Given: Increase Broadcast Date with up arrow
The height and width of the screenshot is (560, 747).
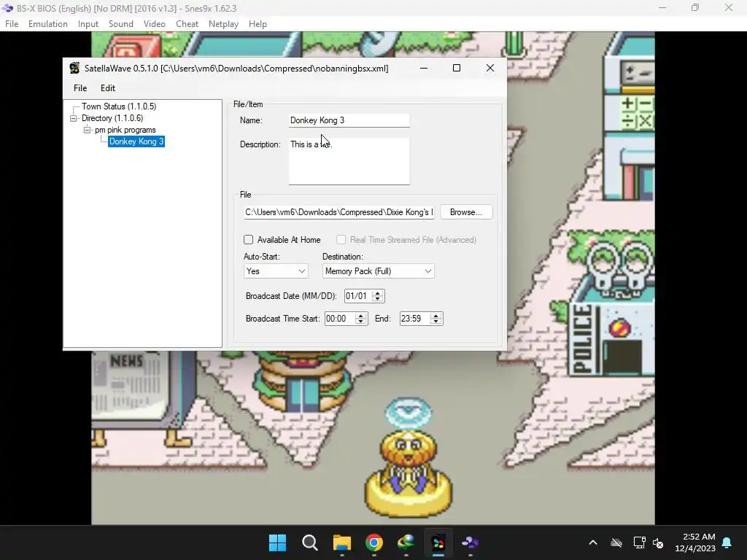Looking at the screenshot, I should click(378, 293).
